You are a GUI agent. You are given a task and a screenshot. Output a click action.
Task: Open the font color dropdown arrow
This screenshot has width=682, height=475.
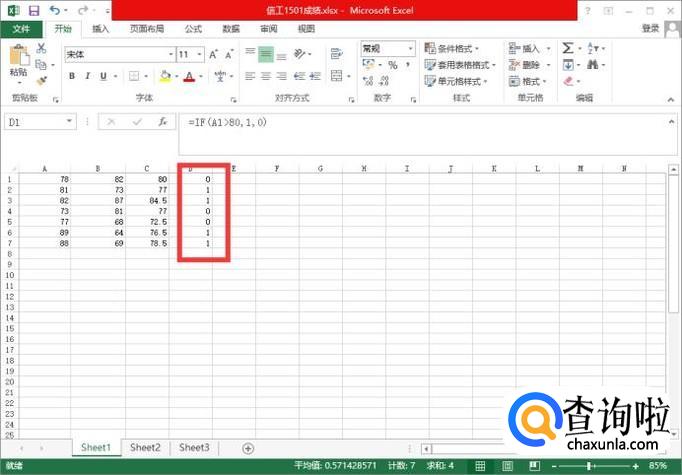[201, 77]
